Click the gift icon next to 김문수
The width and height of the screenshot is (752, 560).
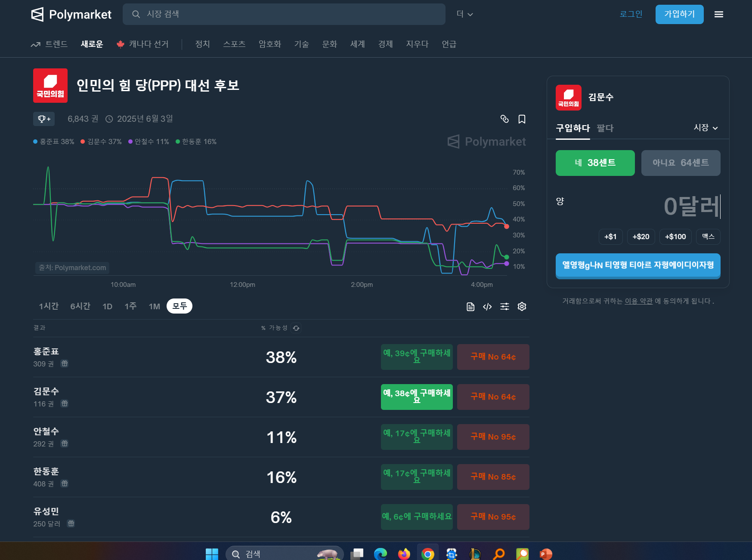pyautogui.click(x=65, y=403)
